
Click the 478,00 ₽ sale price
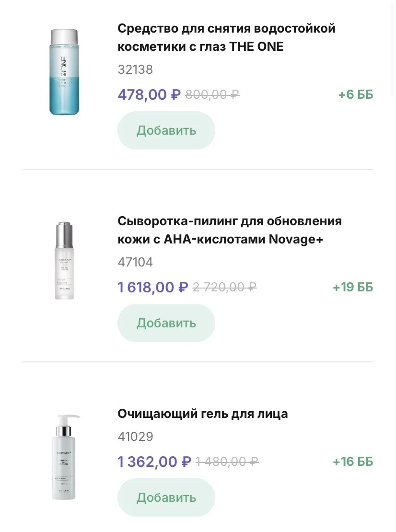pyautogui.click(x=149, y=94)
